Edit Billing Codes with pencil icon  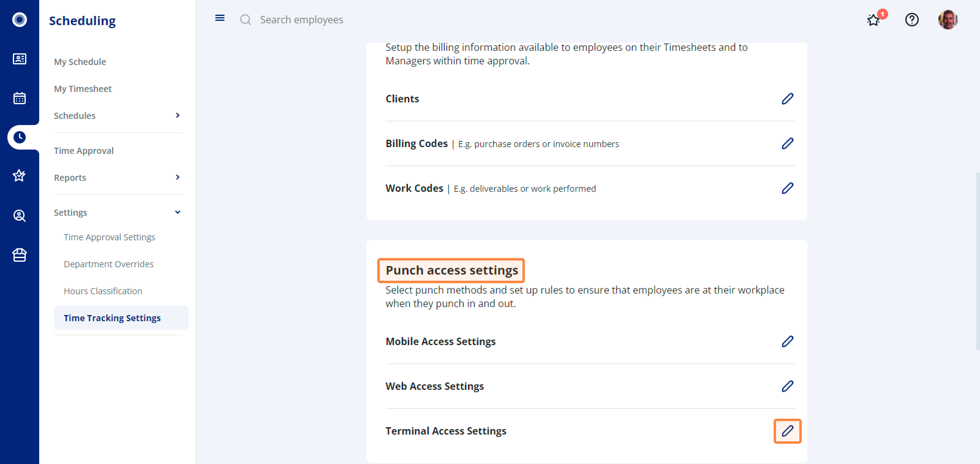click(787, 143)
